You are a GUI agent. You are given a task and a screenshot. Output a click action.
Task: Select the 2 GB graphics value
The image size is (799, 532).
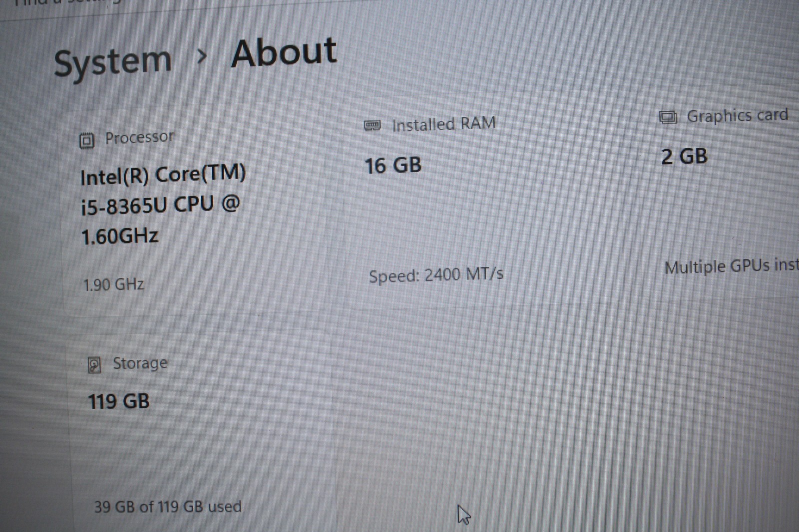point(684,157)
